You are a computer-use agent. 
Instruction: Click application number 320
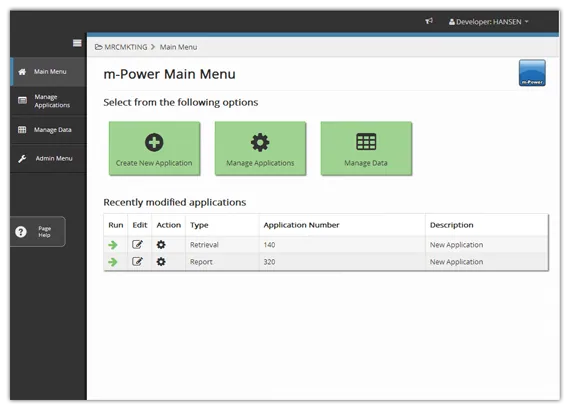pos(269,262)
